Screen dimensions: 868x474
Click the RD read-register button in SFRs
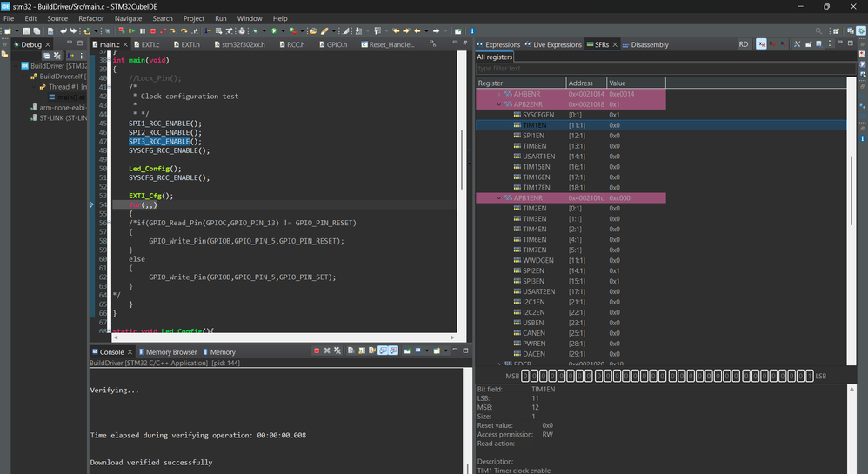click(x=743, y=44)
